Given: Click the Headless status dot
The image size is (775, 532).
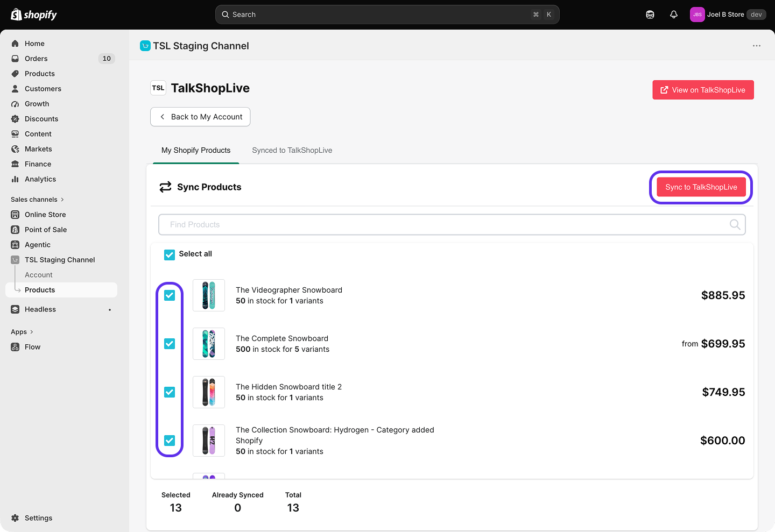Looking at the screenshot, I should 110,310.
